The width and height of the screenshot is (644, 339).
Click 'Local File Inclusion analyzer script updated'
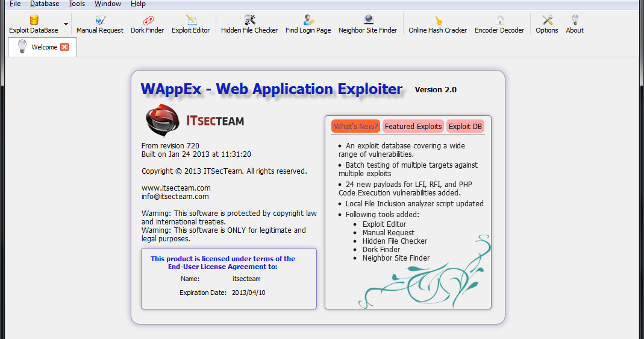point(414,204)
